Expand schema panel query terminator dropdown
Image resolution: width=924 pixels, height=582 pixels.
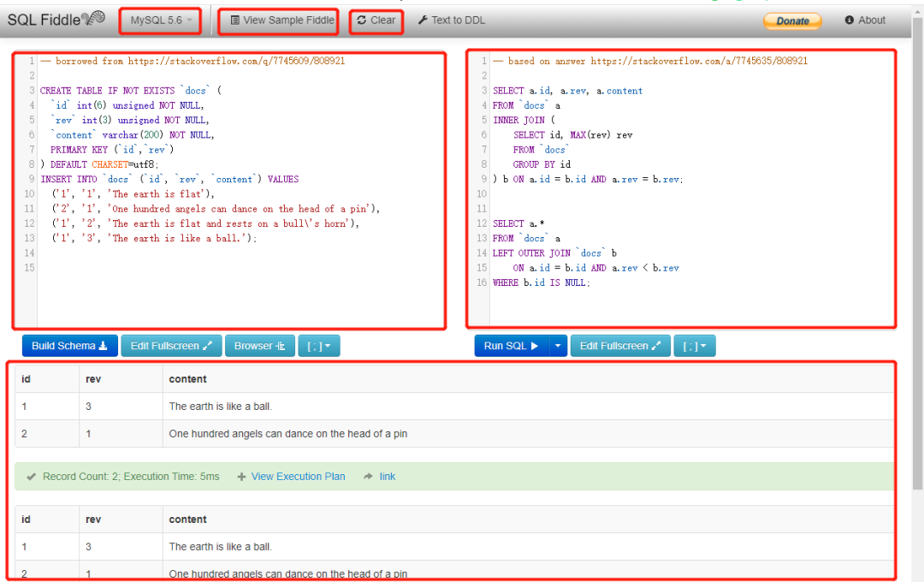click(x=319, y=346)
